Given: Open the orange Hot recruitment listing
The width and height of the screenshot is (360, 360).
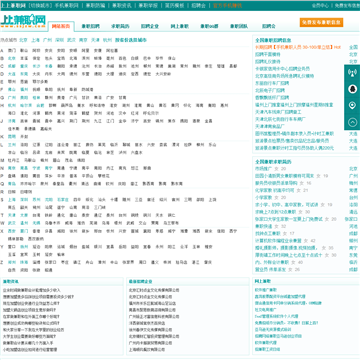Looking at the screenshot, I should [298, 47].
